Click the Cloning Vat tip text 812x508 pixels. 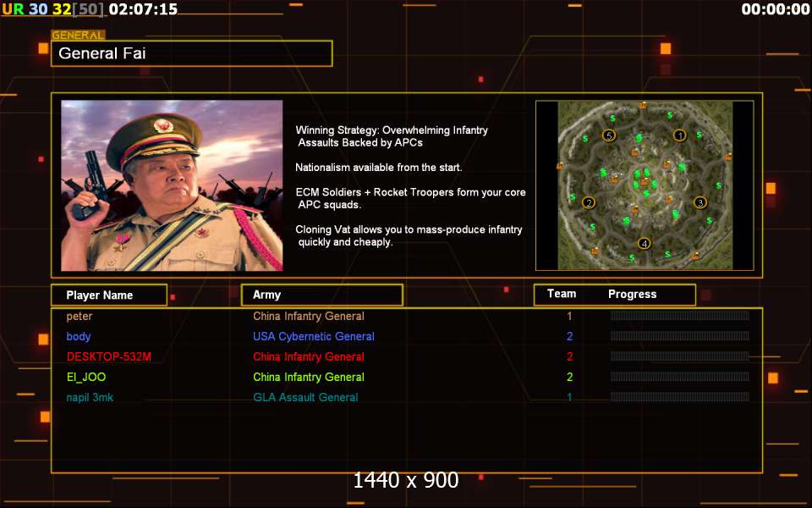pyautogui.click(x=409, y=236)
